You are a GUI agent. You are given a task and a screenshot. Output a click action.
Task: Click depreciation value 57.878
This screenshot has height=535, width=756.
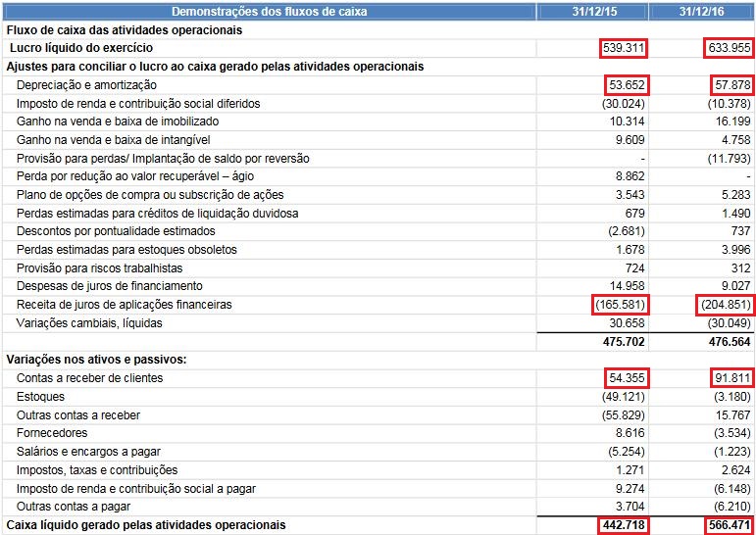tap(732, 85)
